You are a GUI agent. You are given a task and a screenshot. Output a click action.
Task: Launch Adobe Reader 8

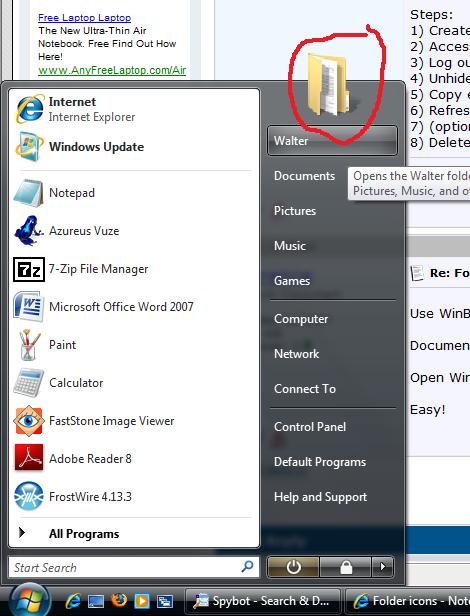[x=134, y=458]
